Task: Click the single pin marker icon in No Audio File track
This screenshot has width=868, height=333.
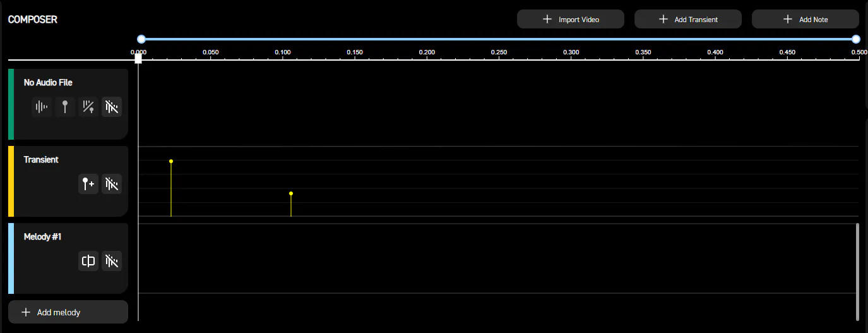Action: (65, 107)
